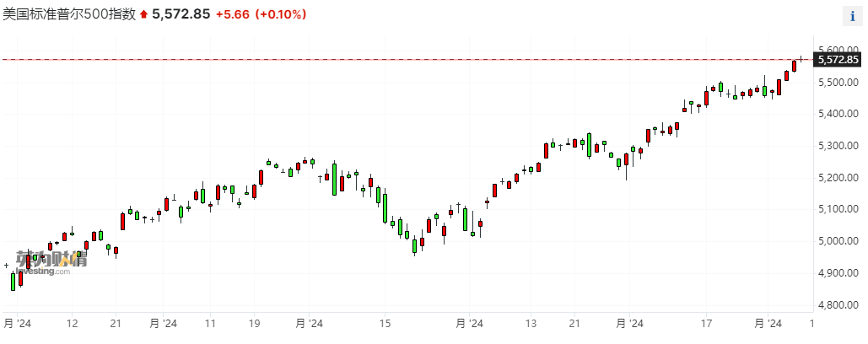Screen dimensions: 868x344
Task: Click the 5,500.00 label on price axis
Action: (x=838, y=83)
